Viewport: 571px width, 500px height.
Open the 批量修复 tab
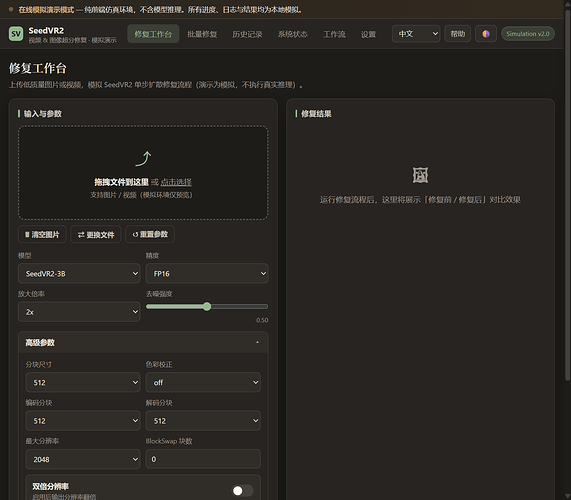click(x=202, y=34)
